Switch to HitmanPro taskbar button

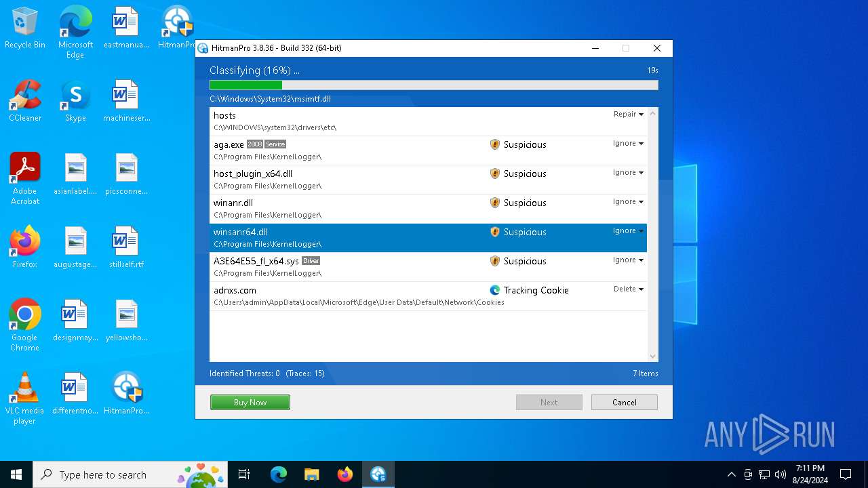coord(378,474)
